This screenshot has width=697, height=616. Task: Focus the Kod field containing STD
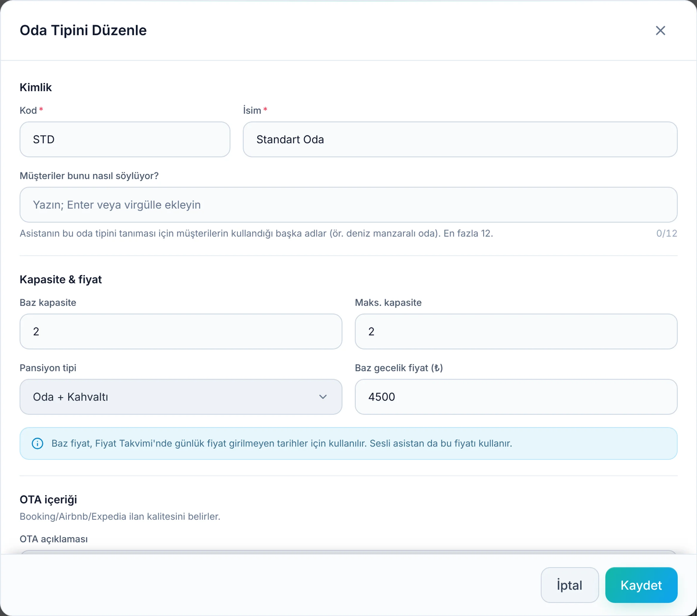point(125,140)
